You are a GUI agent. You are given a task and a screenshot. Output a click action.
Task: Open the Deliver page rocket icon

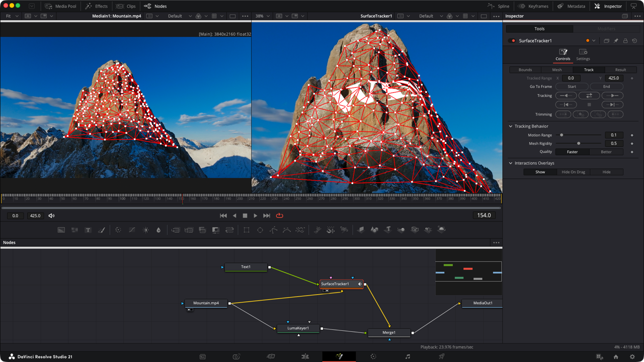[x=442, y=356]
